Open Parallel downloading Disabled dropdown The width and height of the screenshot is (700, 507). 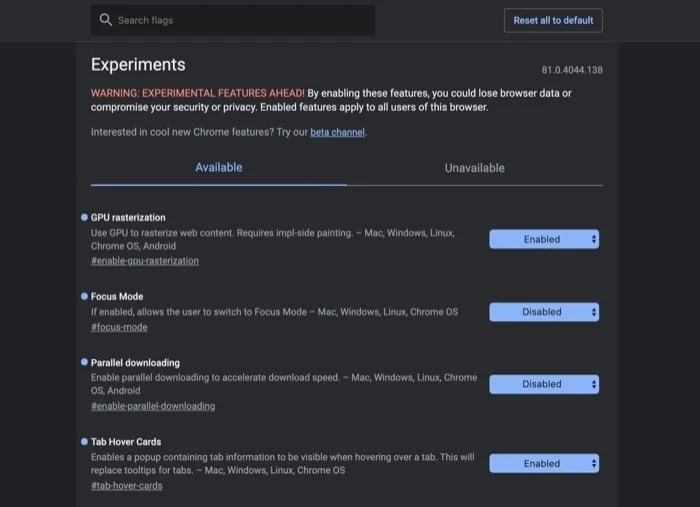click(x=544, y=384)
